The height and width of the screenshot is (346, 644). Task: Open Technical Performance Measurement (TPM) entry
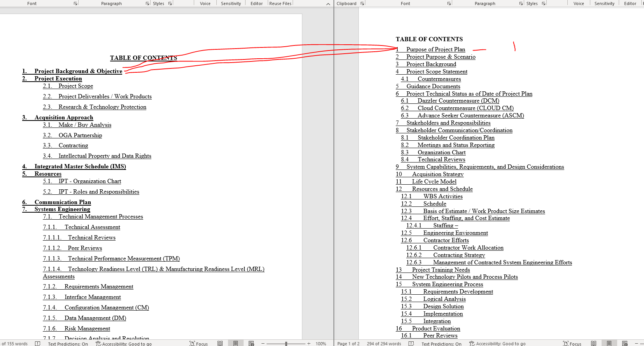[x=111, y=259]
